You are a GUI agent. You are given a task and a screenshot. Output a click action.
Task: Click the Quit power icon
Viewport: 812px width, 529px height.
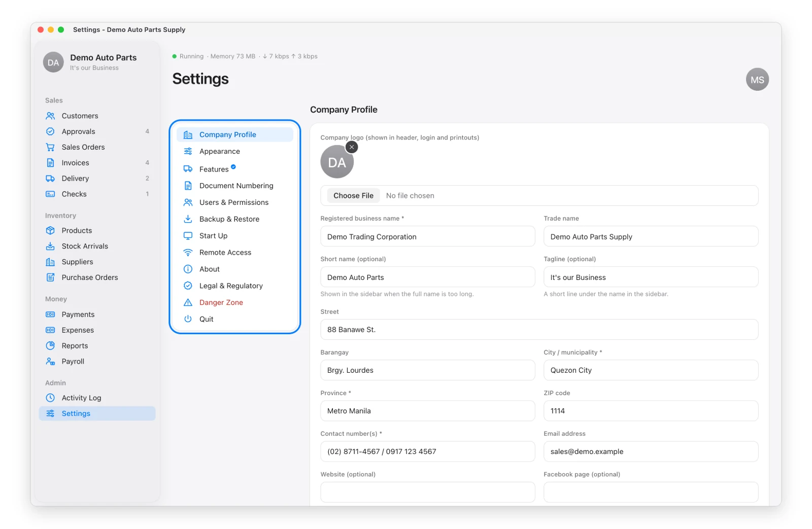click(x=188, y=319)
